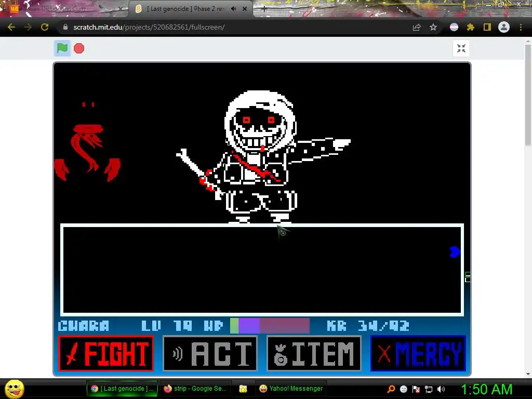The height and width of the screenshot is (399, 532).
Task: Close the Last genocide Phase 2 tab
Action: pyautogui.click(x=245, y=9)
